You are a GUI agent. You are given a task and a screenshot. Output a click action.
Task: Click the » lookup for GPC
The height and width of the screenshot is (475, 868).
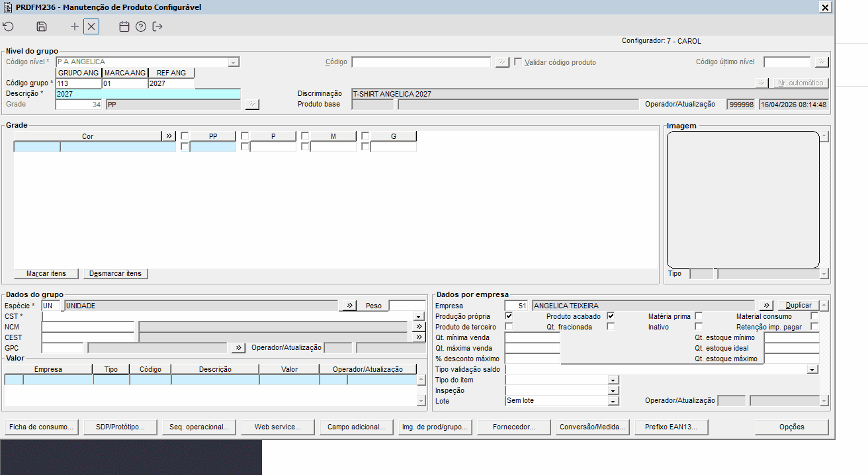pyautogui.click(x=238, y=348)
